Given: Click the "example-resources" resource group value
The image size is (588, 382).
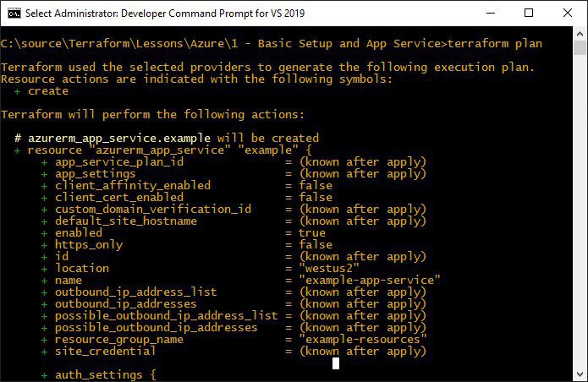Looking at the screenshot, I should pyautogui.click(x=363, y=339).
